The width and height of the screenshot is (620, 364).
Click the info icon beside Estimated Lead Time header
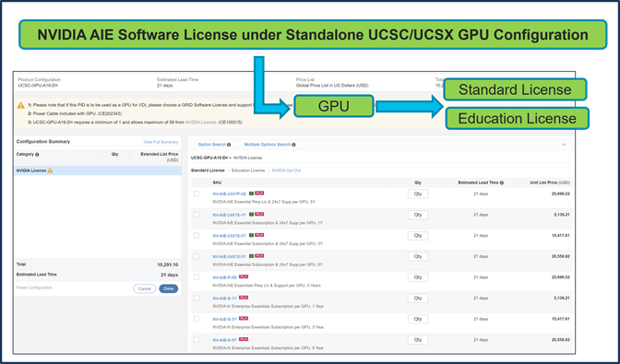click(502, 182)
